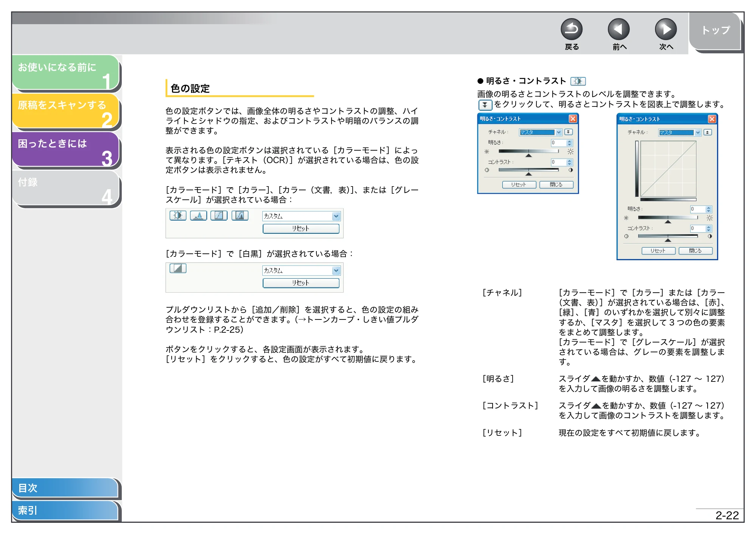Click リセット in the black-and-white panel
This screenshot has height=534, width=756.
(x=301, y=283)
